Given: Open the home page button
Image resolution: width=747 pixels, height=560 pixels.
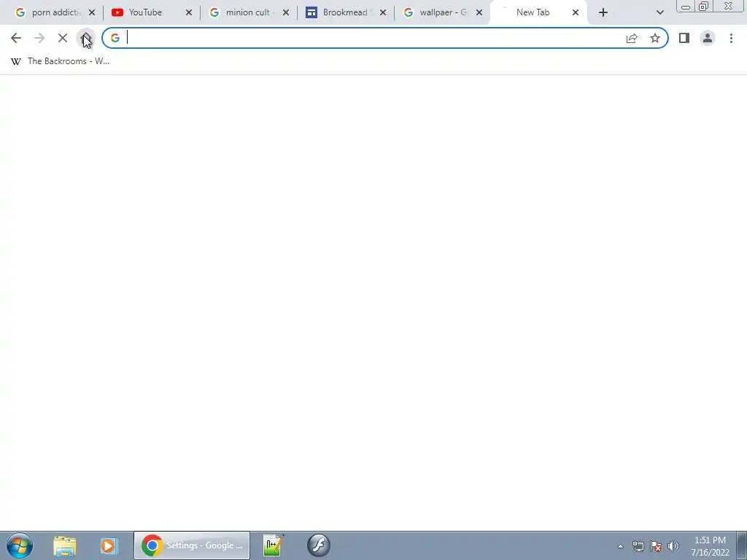Looking at the screenshot, I should click(86, 38).
